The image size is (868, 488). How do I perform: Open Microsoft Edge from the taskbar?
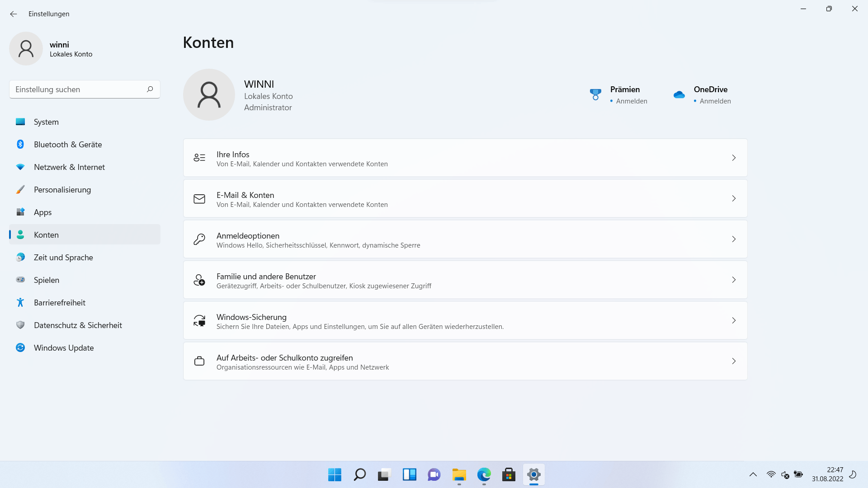(x=484, y=474)
